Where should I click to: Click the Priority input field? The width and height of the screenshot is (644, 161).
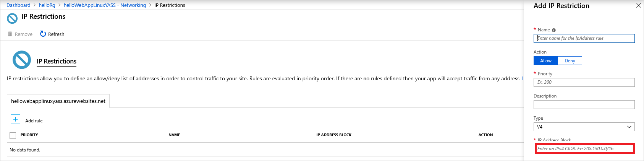(584, 82)
